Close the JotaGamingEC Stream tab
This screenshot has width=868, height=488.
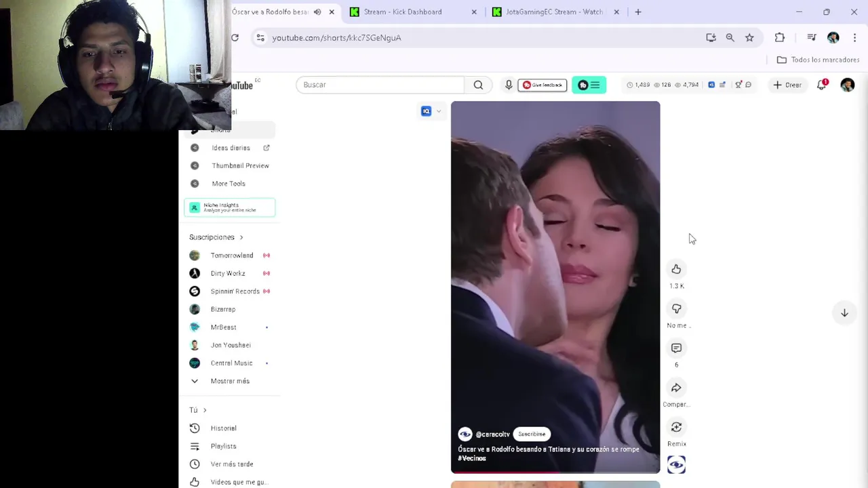616,12
